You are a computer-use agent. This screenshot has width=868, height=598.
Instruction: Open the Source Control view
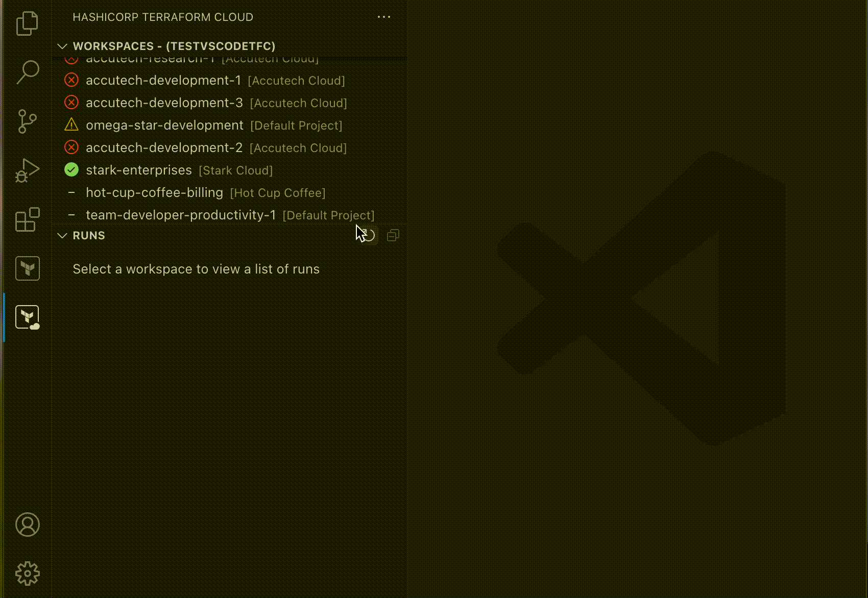pos(27,121)
